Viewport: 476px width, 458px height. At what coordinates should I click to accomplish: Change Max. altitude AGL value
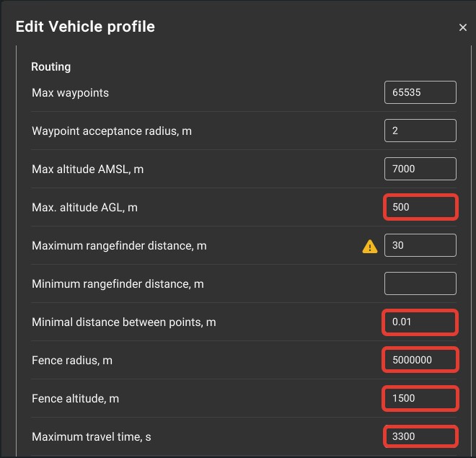coord(420,207)
